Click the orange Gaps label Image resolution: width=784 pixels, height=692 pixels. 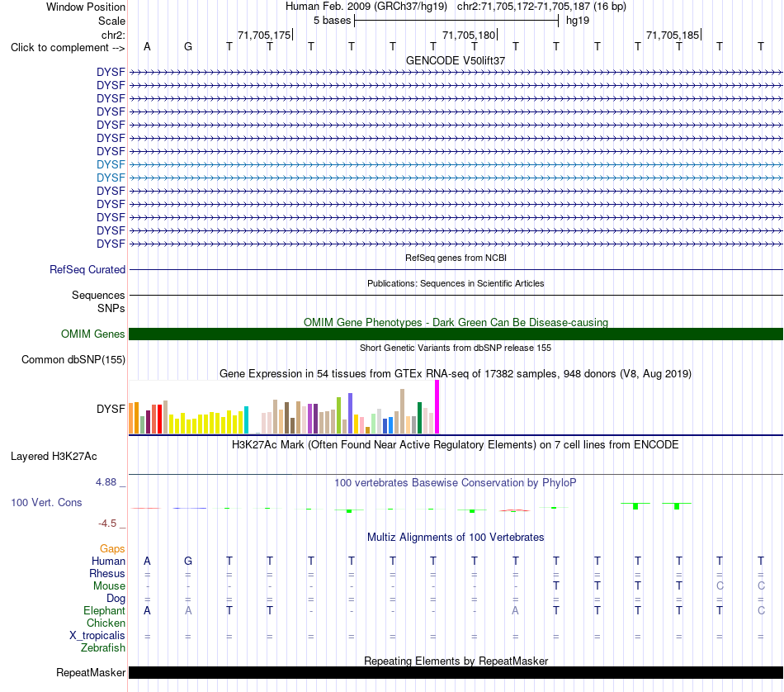click(112, 549)
